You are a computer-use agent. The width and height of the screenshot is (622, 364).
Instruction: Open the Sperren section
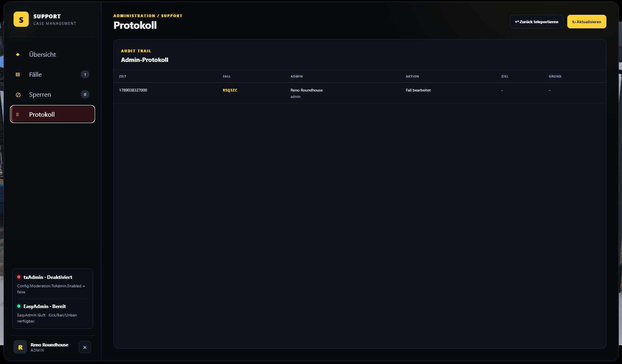(x=52, y=94)
